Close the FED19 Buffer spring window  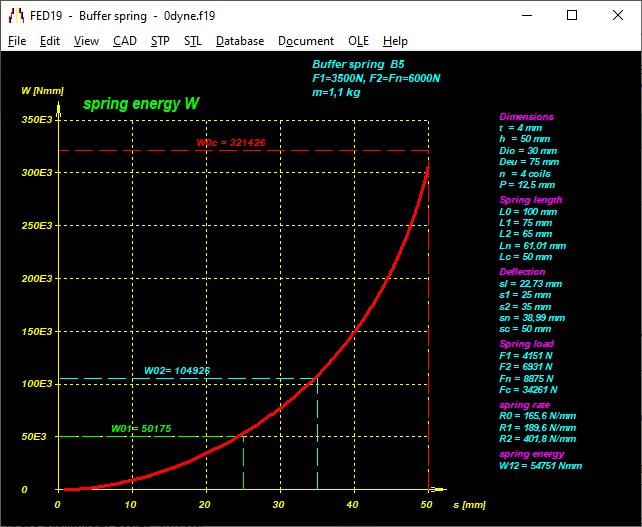(x=618, y=16)
